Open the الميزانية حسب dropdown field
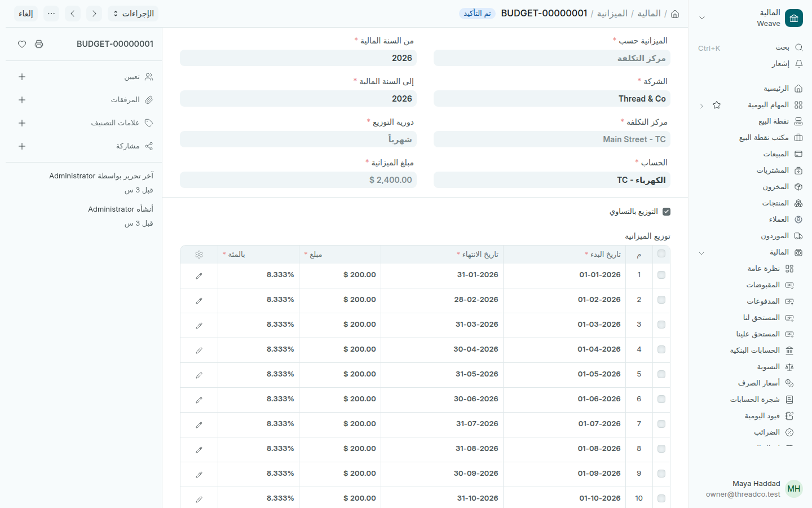The width and height of the screenshot is (812, 508). click(x=552, y=58)
